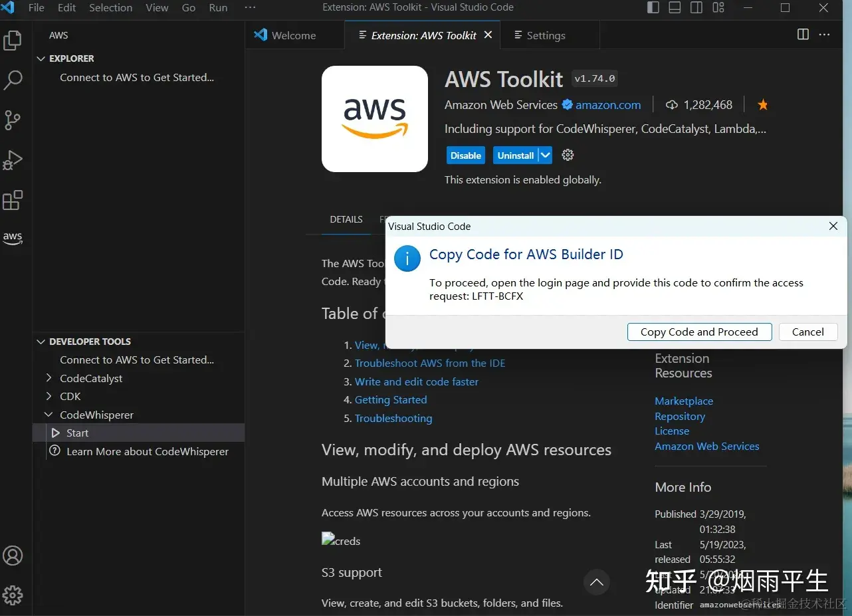Select the DETAILS tab of the extension
The image size is (852, 616).
point(346,219)
